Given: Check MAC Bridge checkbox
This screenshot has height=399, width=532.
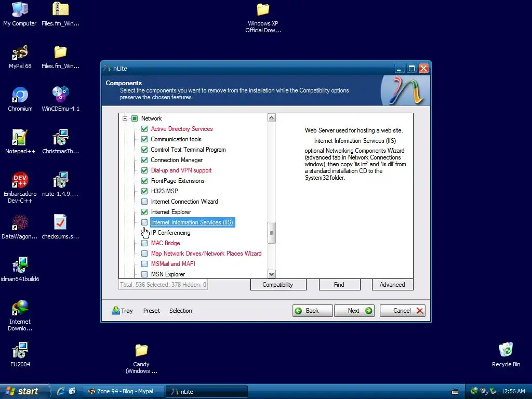Looking at the screenshot, I should pyautogui.click(x=144, y=243).
